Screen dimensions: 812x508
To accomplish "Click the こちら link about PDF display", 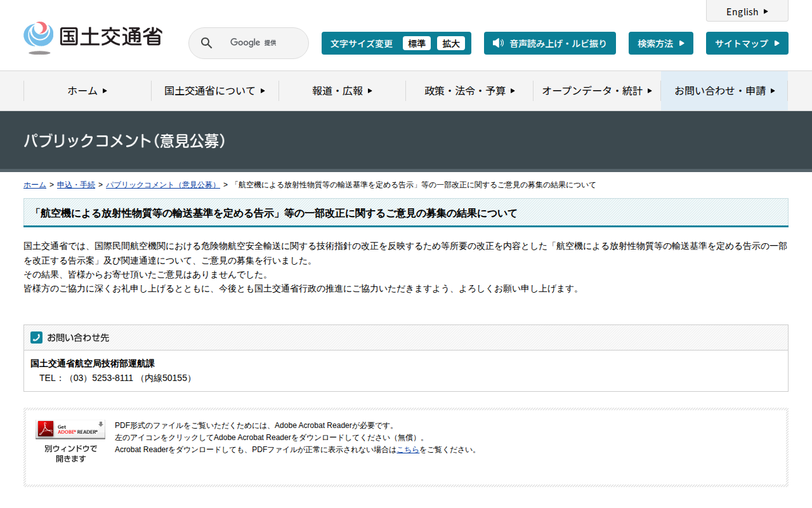I will coord(408,450).
